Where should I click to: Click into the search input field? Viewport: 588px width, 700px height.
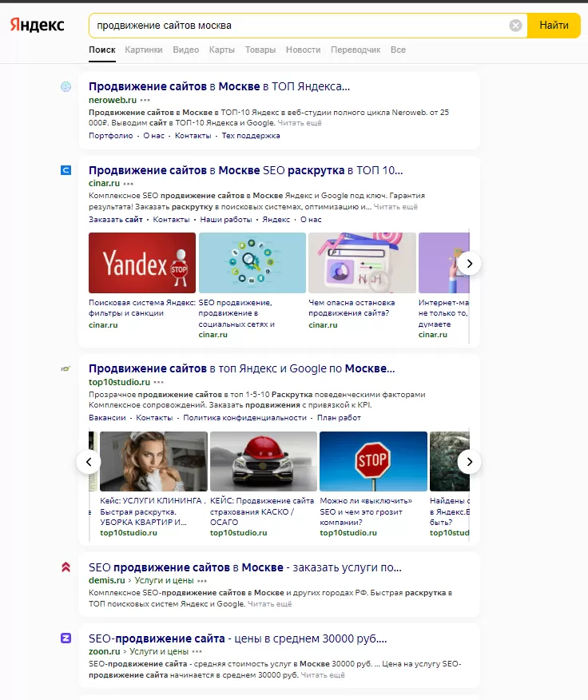[x=296, y=26]
